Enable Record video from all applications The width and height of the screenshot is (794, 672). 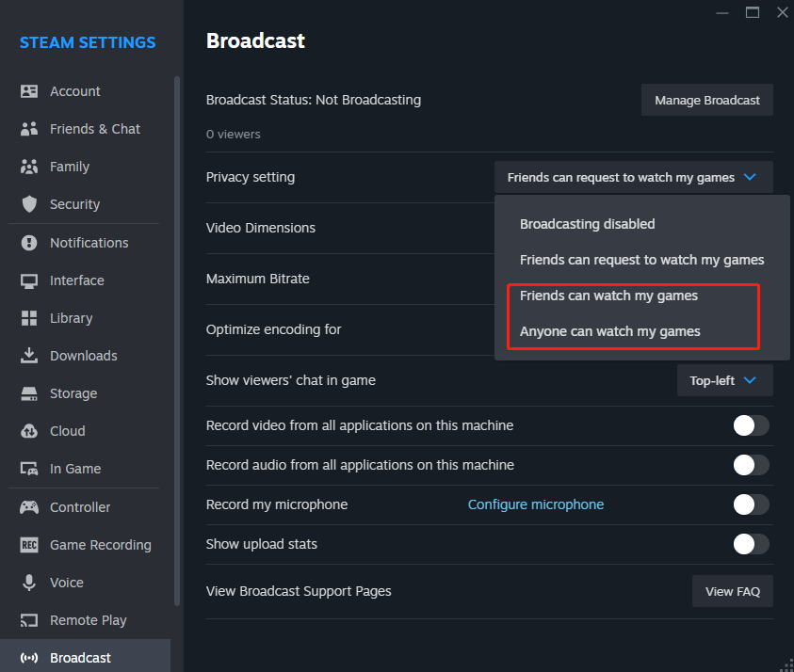point(751,425)
